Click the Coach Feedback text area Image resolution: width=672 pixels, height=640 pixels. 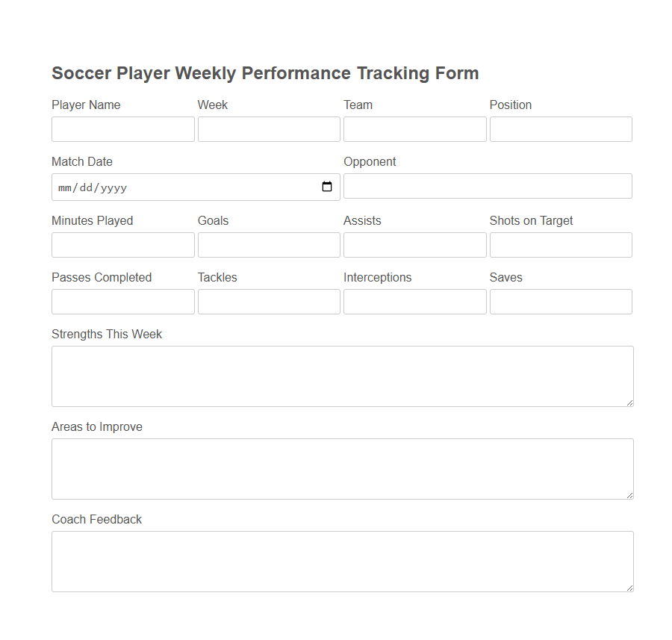point(341,561)
